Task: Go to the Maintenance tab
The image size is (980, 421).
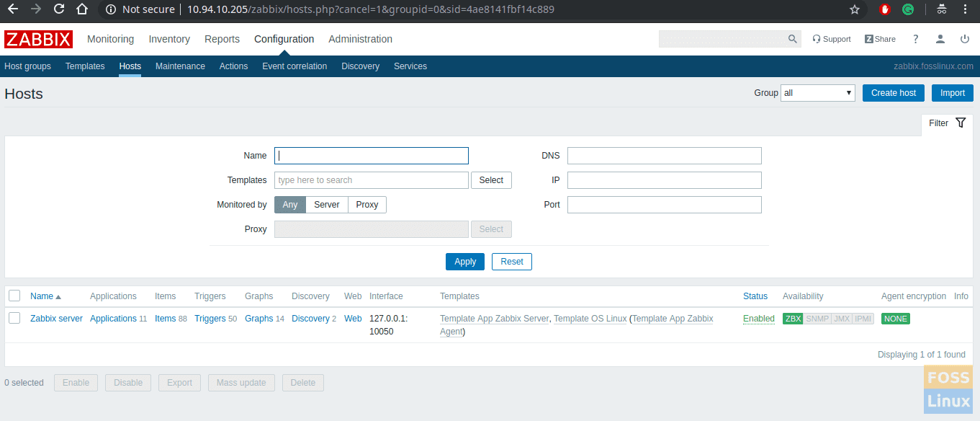Action: pos(180,66)
